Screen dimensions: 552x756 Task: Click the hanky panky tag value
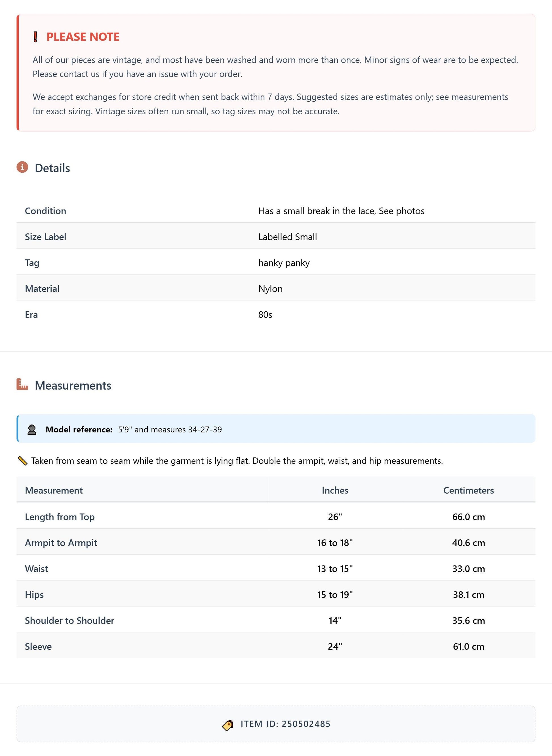(x=284, y=263)
